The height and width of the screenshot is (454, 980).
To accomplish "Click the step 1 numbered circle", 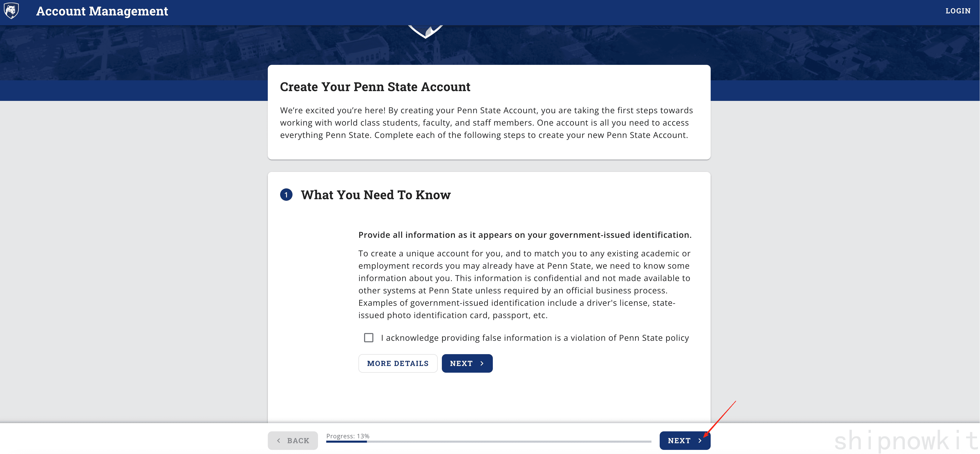I will [x=286, y=195].
